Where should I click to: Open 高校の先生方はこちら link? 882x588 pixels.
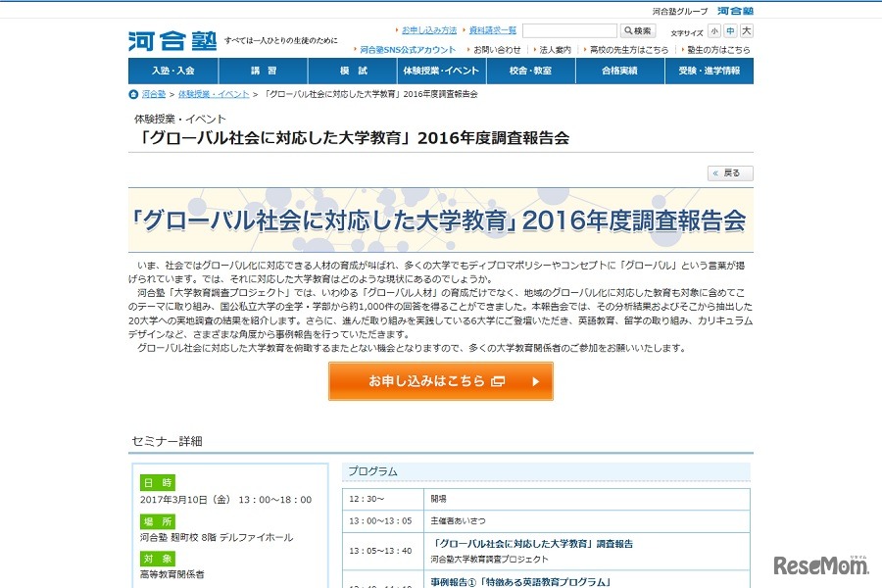click(629, 50)
